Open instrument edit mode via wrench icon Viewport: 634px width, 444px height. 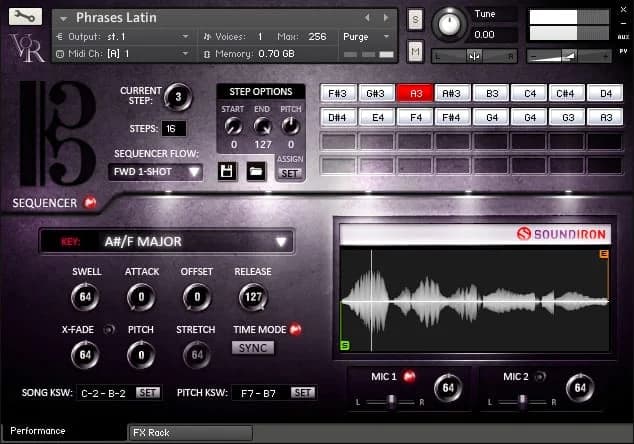pos(25,16)
